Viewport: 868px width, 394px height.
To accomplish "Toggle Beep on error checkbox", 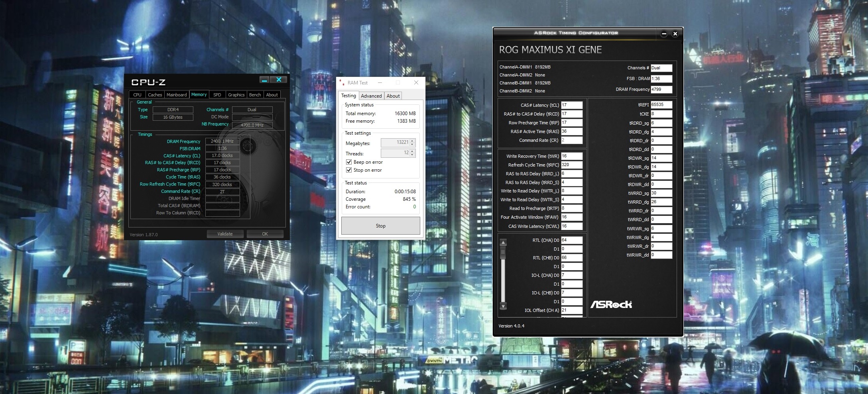I will click(x=349, y=162).
